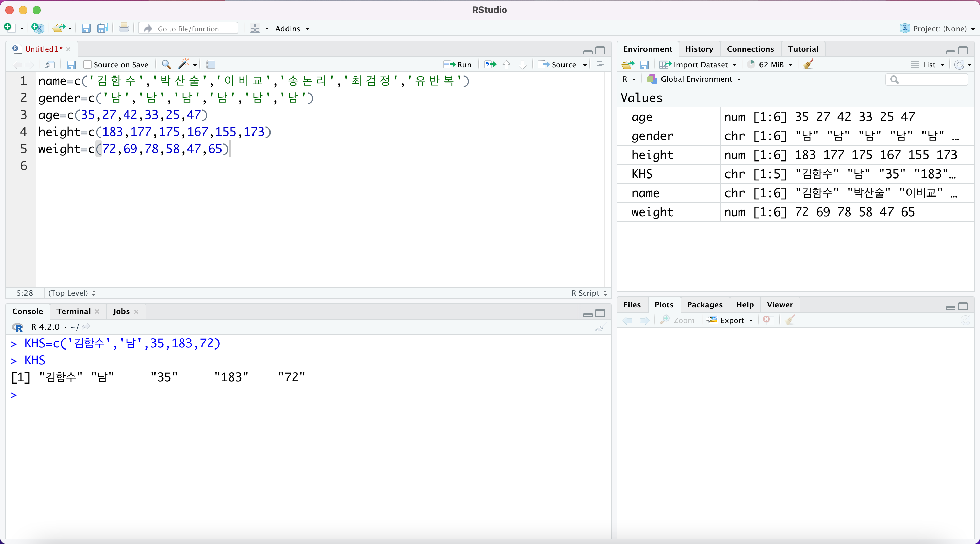
Task: Expand the Global Environment dropdown
Action: click(x=696, y=79)
